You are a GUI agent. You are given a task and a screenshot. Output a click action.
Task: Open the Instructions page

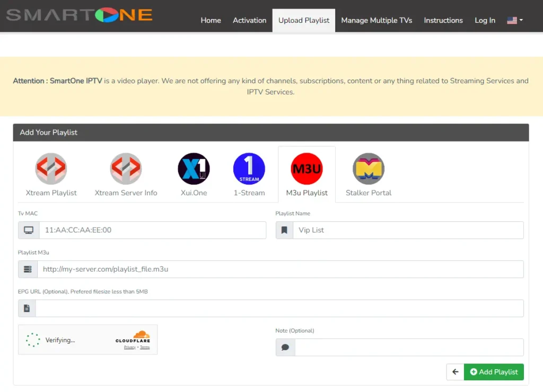point(443,20)
